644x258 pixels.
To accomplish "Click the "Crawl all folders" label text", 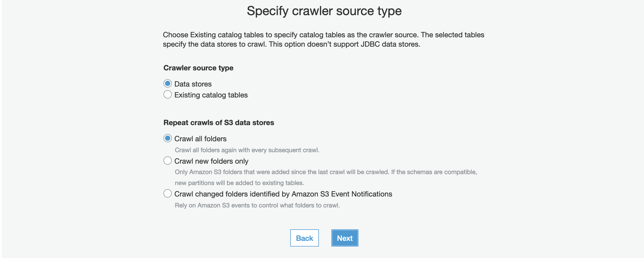I will pyautogui.click(x=200, y=139).
